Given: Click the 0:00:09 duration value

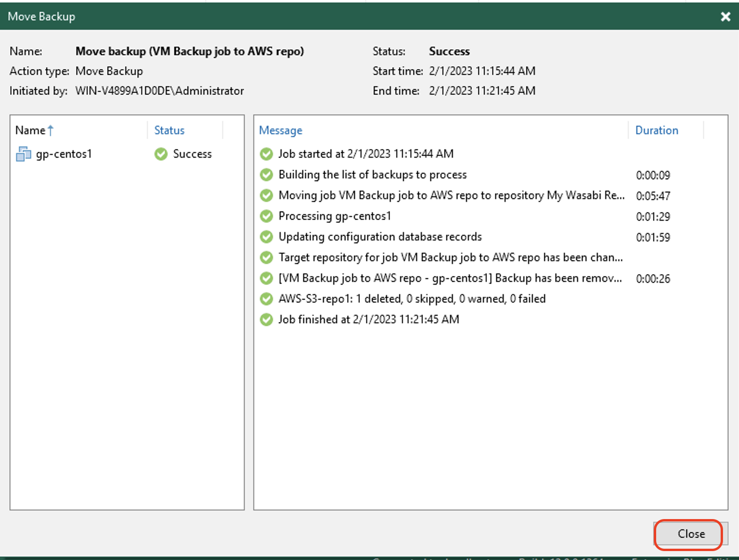Looking at the screenshot, I should [x=653, y=176].
